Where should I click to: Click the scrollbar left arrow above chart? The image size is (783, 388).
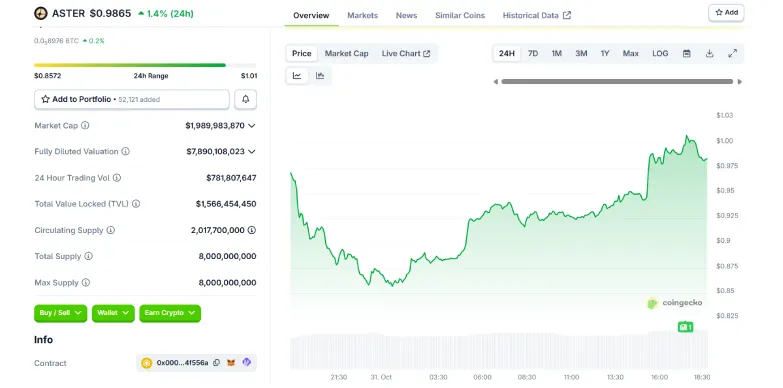point(495,81)
